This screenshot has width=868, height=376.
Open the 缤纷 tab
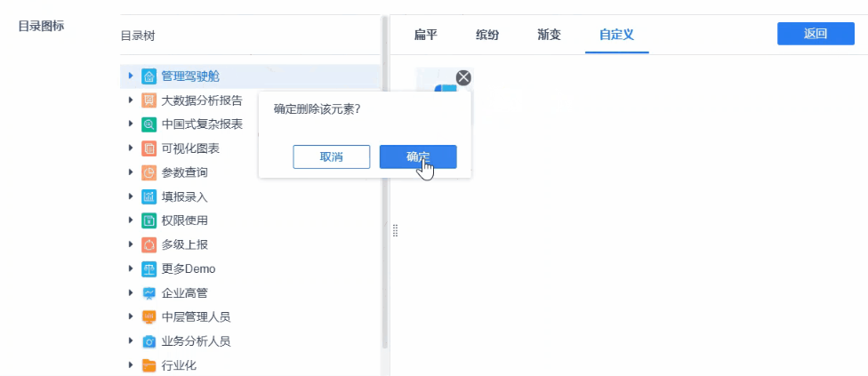[487, 35]
